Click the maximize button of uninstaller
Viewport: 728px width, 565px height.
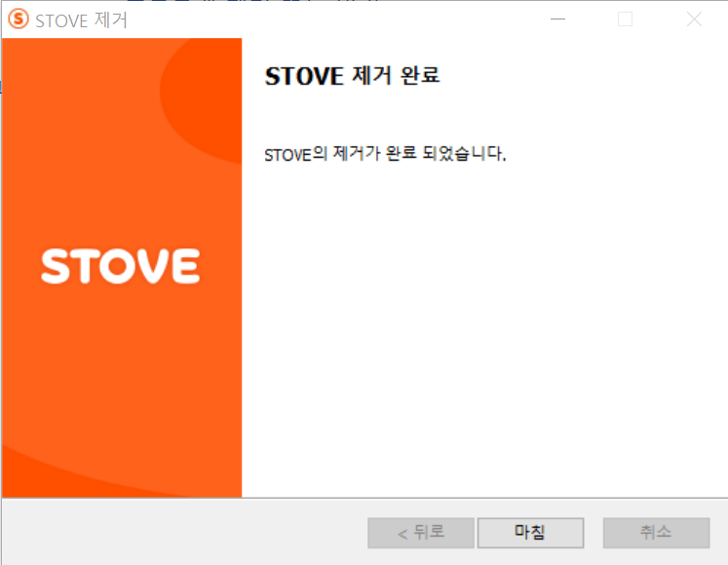click(x=625, y=19)
